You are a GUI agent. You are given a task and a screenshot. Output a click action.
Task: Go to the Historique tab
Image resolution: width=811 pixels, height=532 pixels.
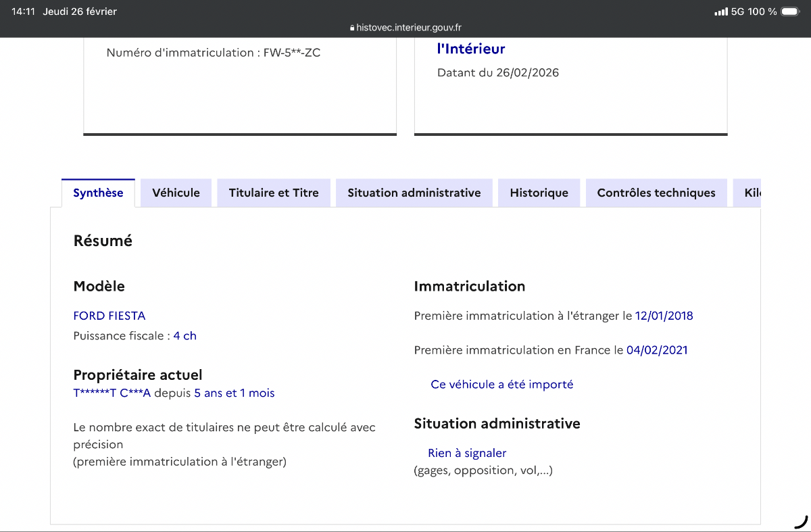(539, 193)
